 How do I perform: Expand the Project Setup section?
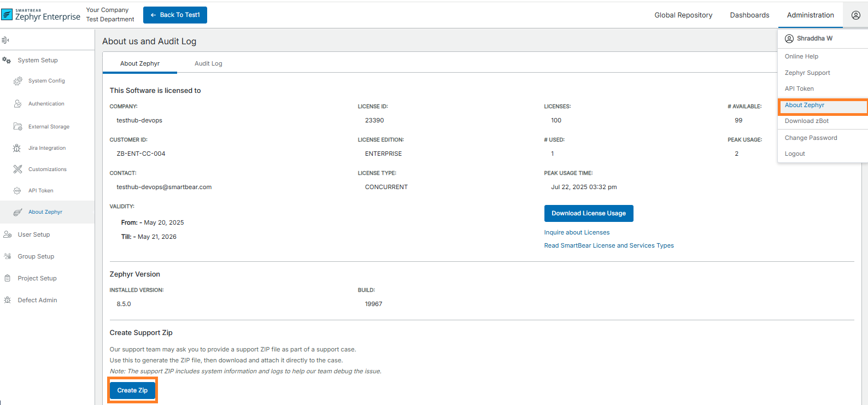(x=37, y=278)
